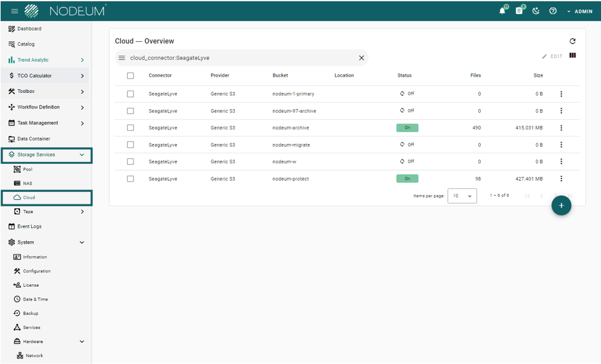
Task: Sort table by Bucket column
Action: (280, 75)
